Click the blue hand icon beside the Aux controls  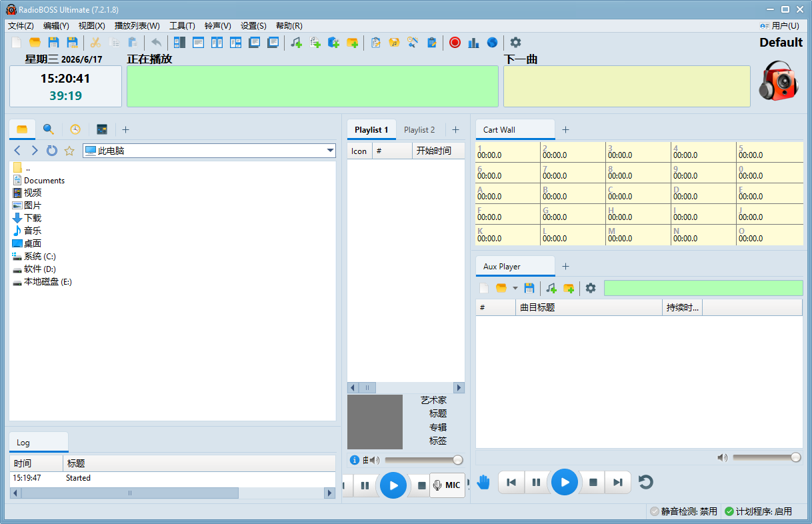pyautogui.click(x=483, y=482)
